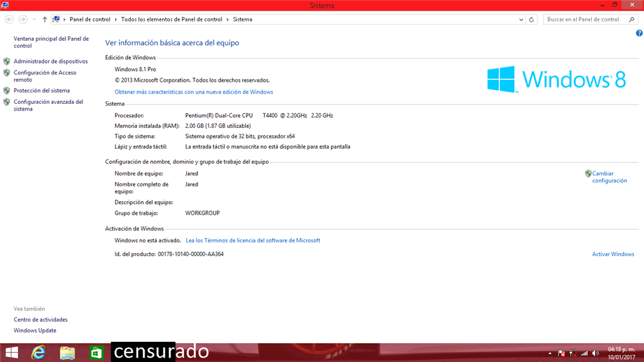644x362 pixels.
Task: Click shield icon beside Configuración avanzada del sistema
Action: coord(6,102)
